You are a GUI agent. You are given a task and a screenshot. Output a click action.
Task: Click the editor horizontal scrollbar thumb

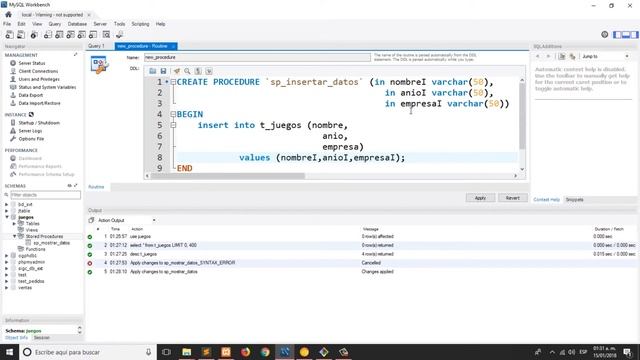[x=228, y=176]
